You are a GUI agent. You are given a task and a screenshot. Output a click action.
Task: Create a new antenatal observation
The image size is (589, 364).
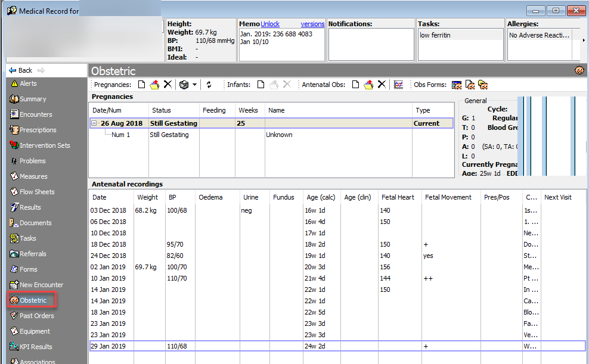355,85
